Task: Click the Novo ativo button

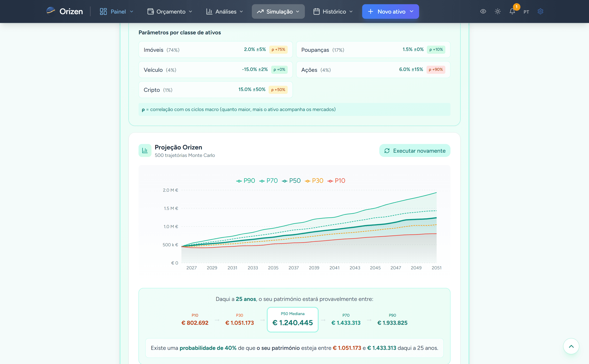Action: click(390, 12)
